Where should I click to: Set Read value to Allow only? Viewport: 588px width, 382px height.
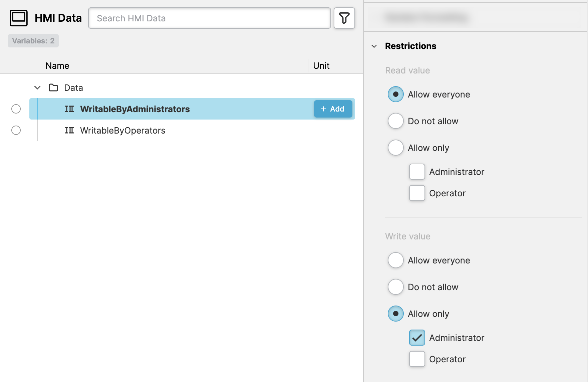point(396,148)
